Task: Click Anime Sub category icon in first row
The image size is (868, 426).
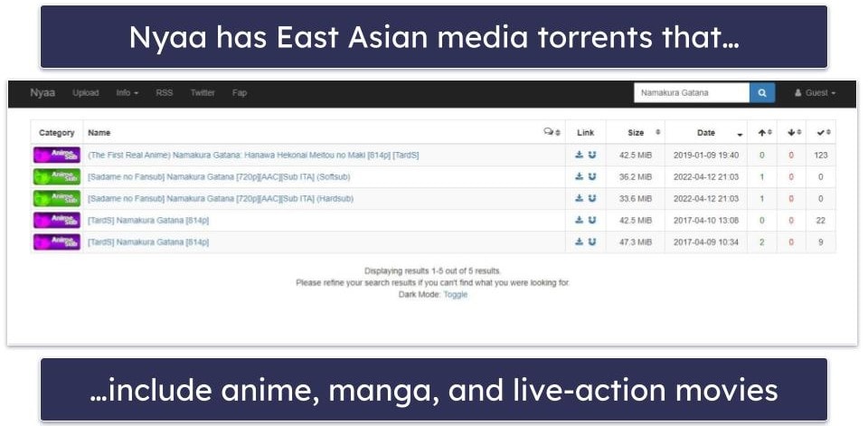Action: pyautogui.click(x=57, y=155)
